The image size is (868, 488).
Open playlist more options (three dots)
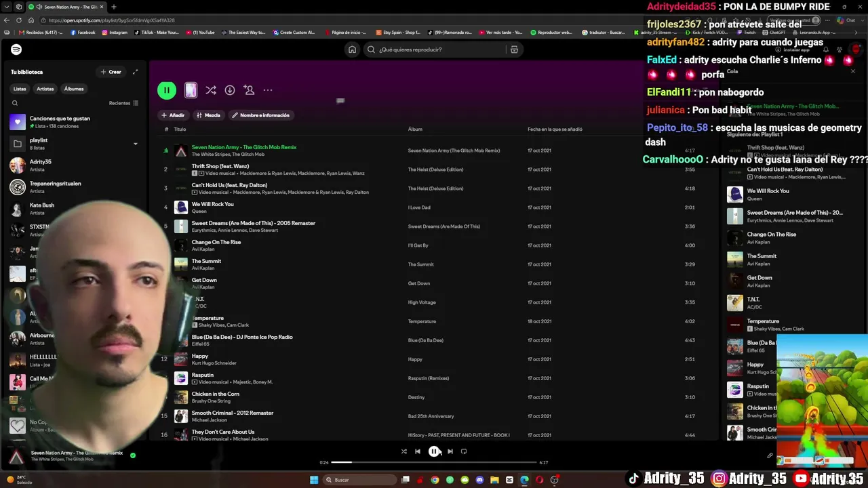268,90
